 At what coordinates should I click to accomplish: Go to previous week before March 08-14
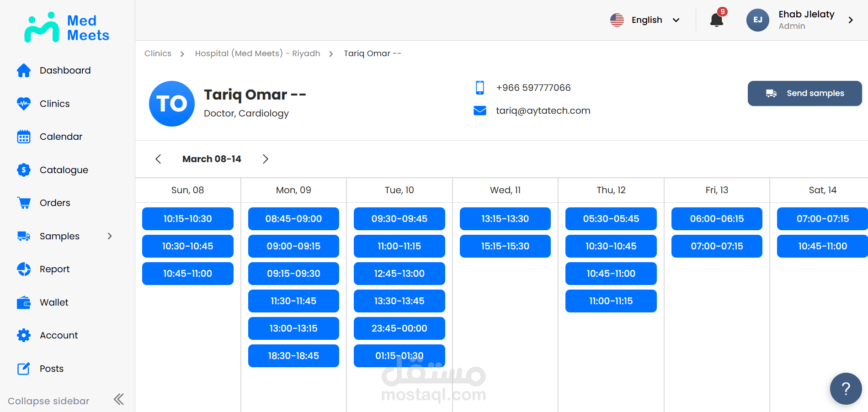click(x=158, y=159)
